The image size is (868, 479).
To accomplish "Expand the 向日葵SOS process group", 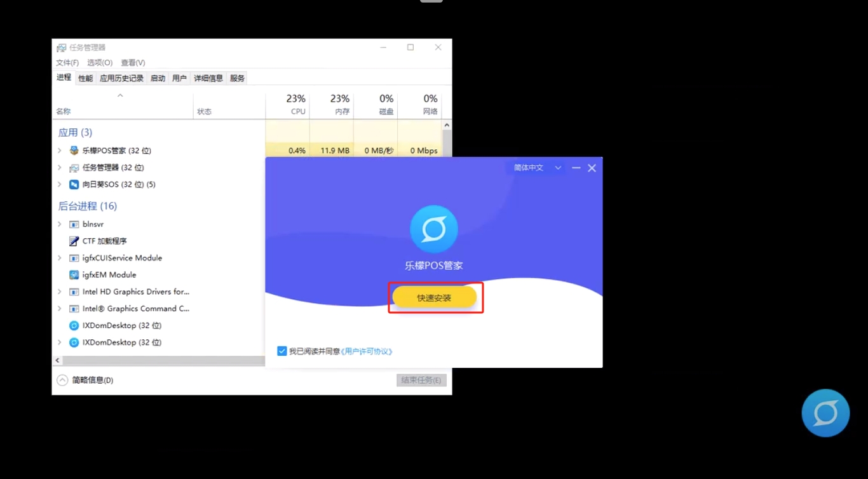I will [x=59, y=184].
